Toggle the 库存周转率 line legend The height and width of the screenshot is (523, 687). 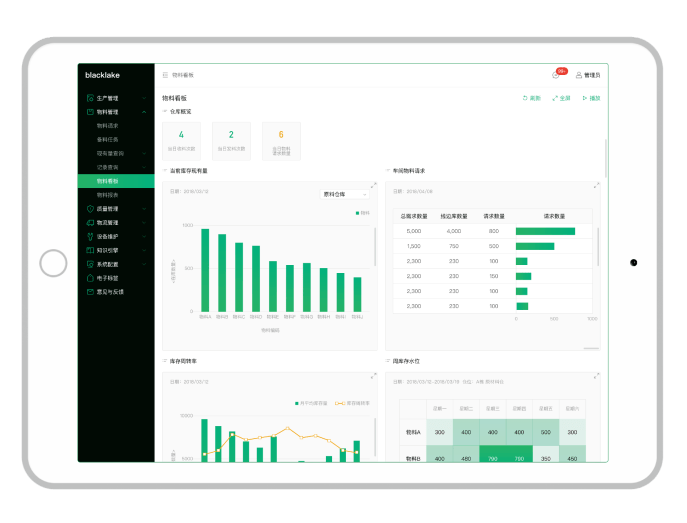(x=353, y=403)
